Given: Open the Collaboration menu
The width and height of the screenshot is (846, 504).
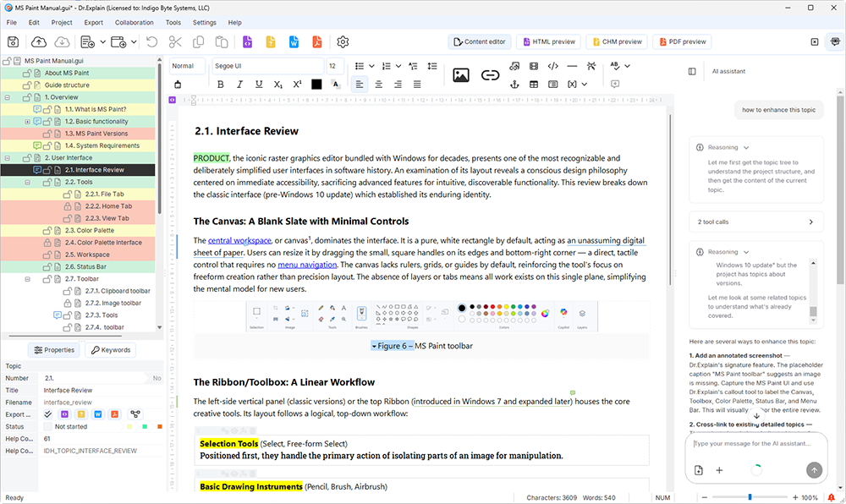Looking at the screenshot, I should (x=134, y=23).
